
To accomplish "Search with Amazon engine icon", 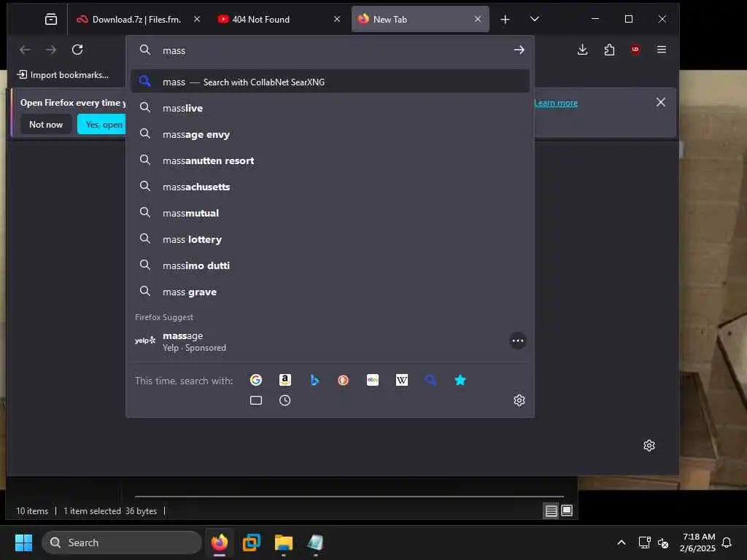I will [285, 380].
